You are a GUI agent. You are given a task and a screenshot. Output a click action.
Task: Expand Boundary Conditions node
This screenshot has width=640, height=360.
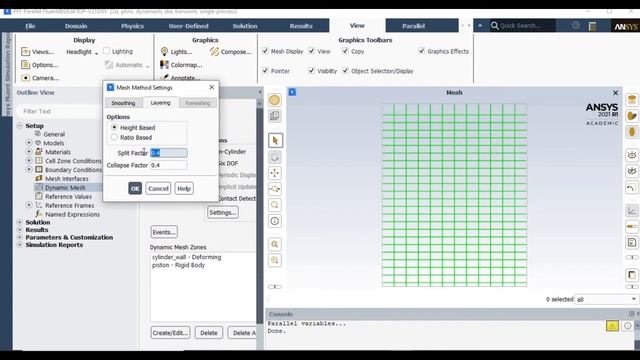29,169
